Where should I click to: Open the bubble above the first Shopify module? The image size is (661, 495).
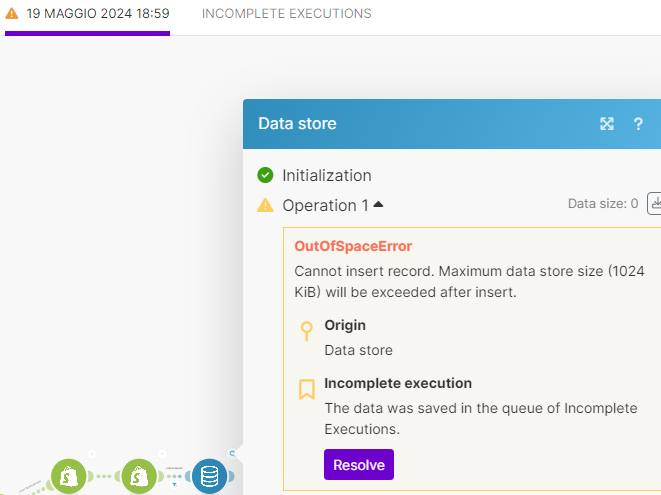(x=91, y=454)
